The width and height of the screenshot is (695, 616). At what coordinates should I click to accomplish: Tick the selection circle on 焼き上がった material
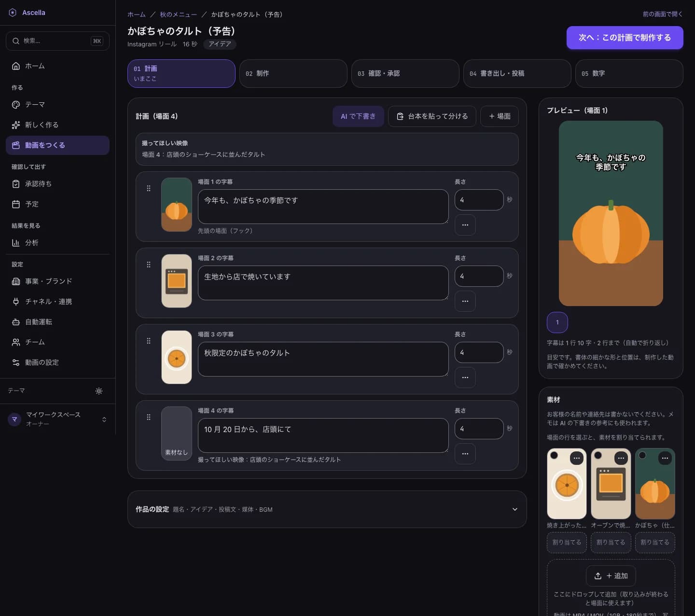click(x=554, y=455)
